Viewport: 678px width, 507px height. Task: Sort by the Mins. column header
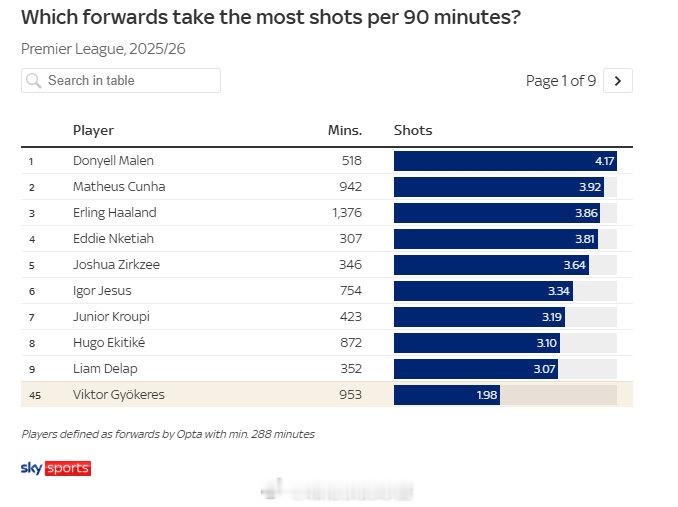click(344, 130)
